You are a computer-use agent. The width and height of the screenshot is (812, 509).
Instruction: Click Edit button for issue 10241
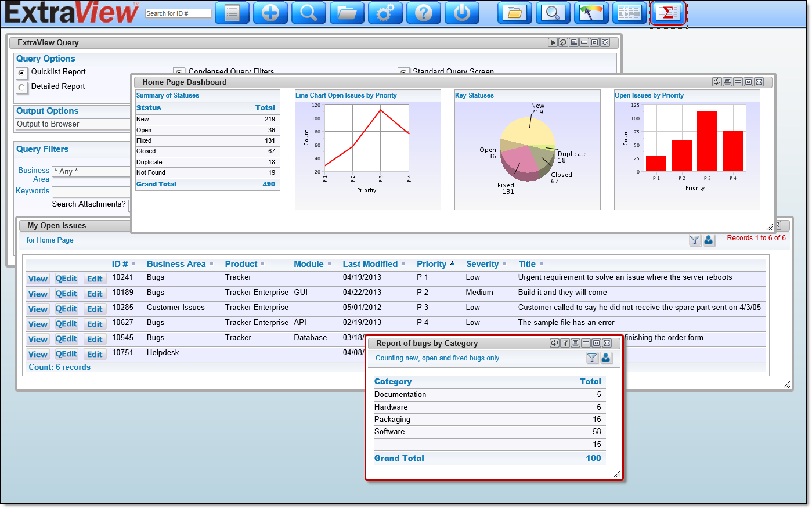pyautogui.click(x=95, y=279)
